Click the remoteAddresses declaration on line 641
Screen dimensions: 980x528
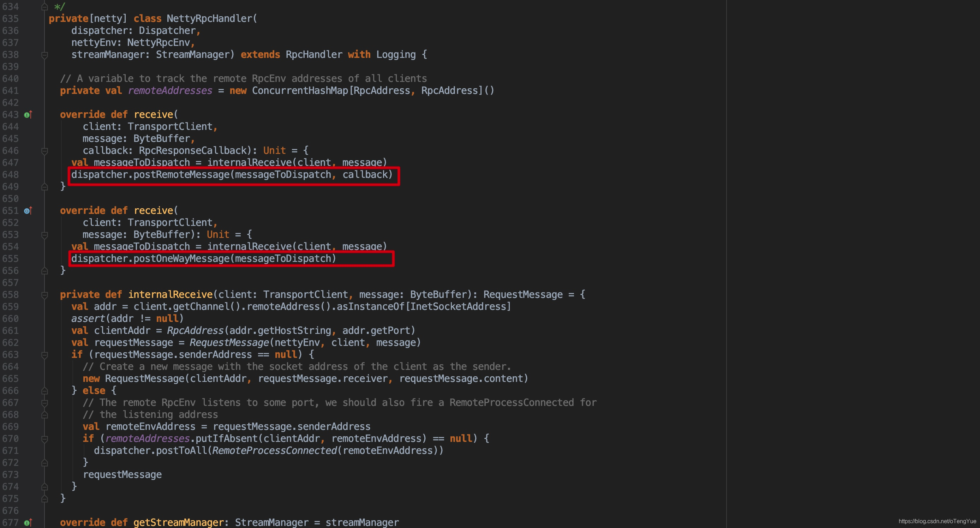click(x=170, y=91)
